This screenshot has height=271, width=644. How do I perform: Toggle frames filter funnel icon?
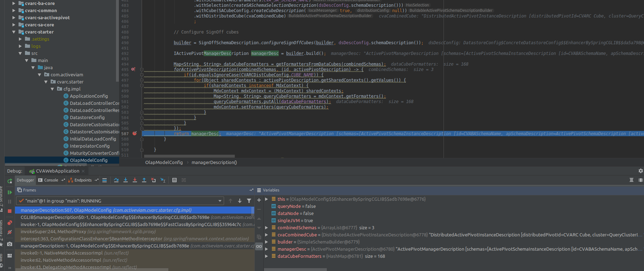coord(249,201)
